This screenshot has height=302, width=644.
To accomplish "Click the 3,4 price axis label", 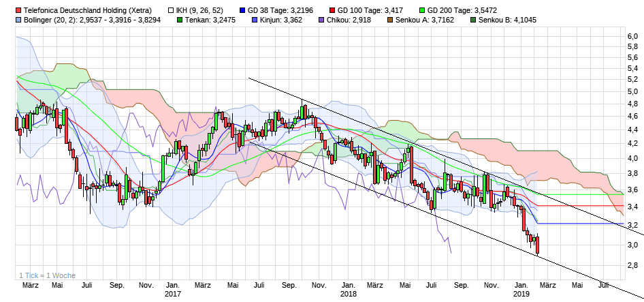I will [632, 207].
